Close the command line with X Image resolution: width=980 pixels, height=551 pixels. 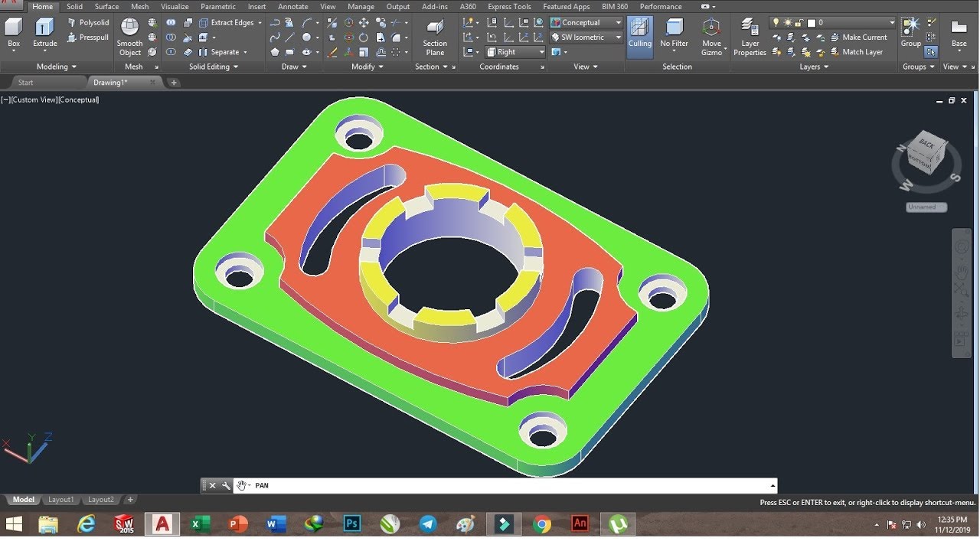point(213,485)
